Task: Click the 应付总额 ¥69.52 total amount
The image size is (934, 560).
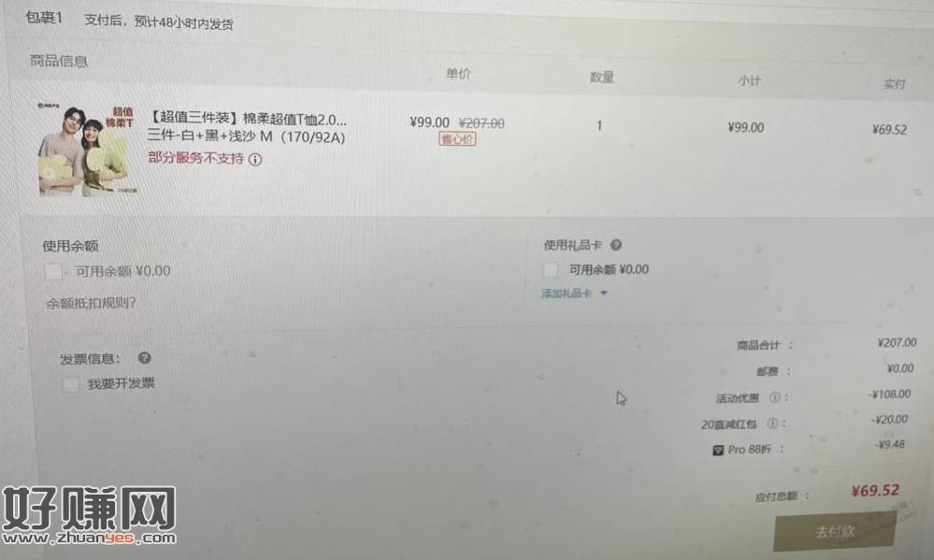Action: click(x=875, y=490)
